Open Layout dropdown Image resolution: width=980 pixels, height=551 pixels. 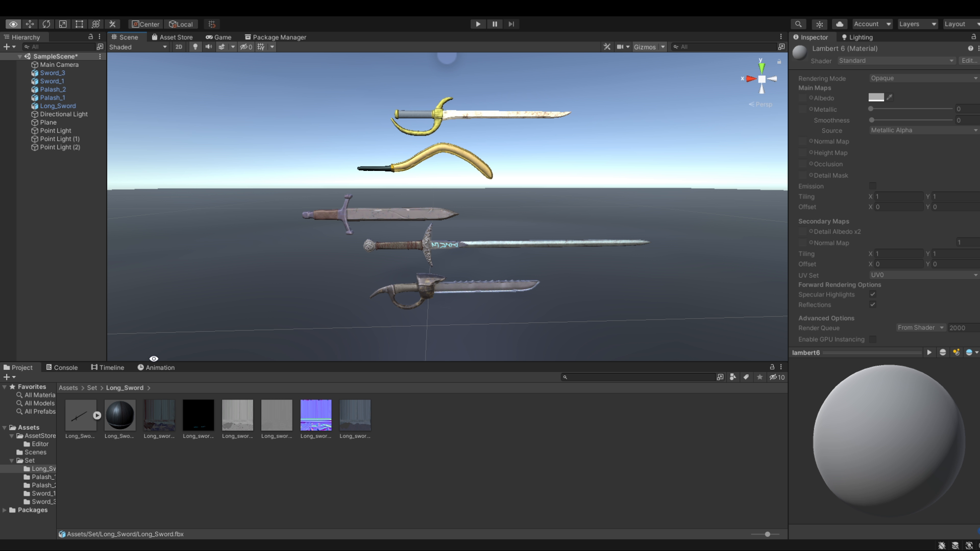[x=961, y=24]
